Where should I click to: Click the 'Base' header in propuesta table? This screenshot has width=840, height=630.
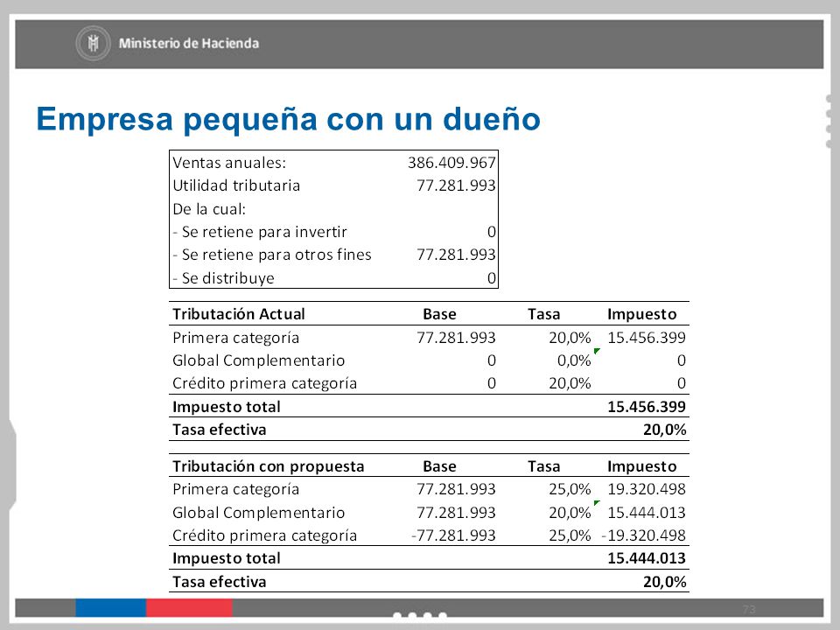click(x=439, y=466)
